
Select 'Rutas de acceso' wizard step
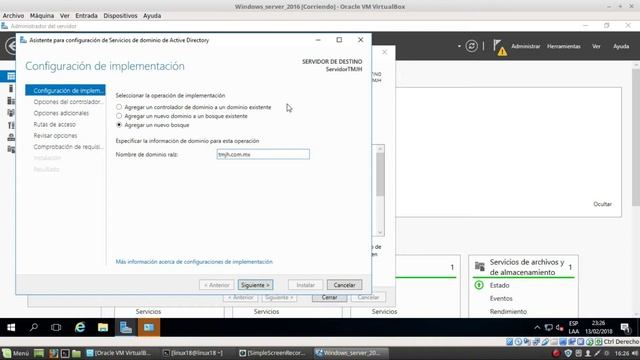[x=55, y=124]
